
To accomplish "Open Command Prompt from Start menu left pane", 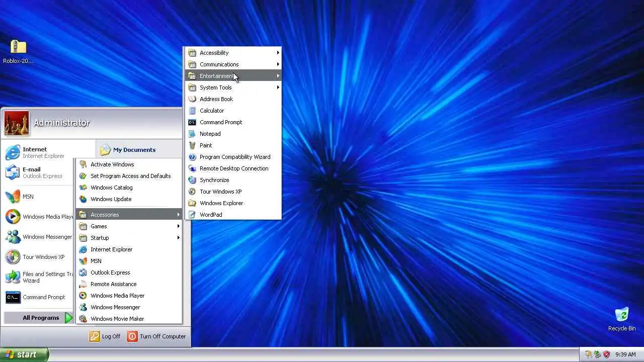I will [39, 297].
